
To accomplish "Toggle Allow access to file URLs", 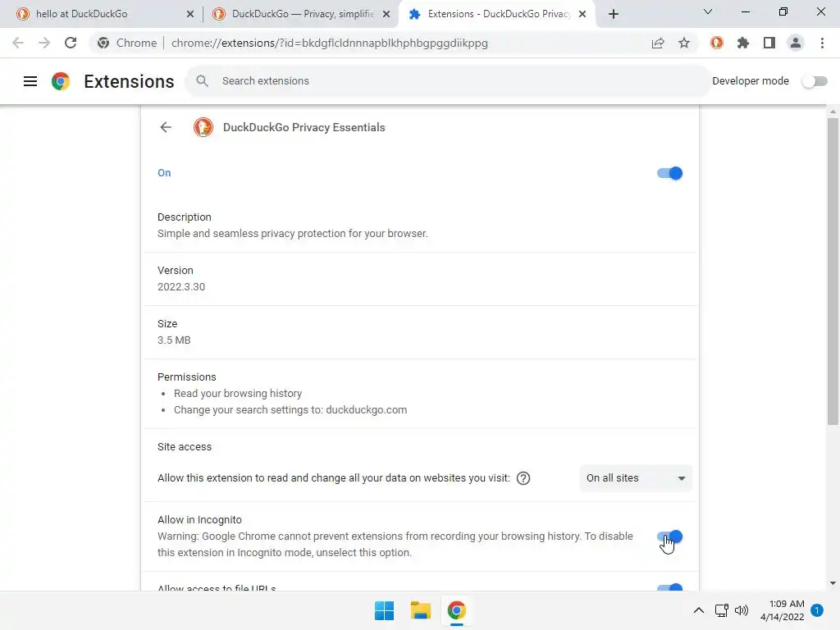I will pyautogui.click(x=669, y=587).
